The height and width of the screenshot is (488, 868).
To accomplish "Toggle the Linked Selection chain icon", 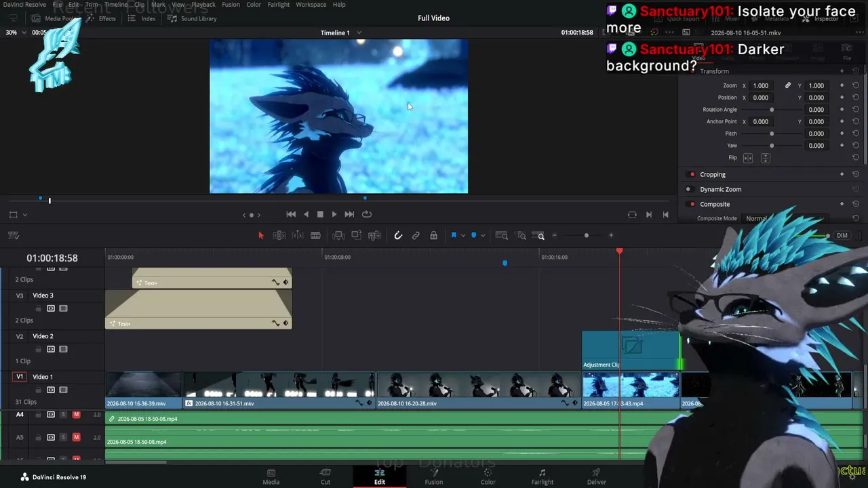I will point(416,236).
